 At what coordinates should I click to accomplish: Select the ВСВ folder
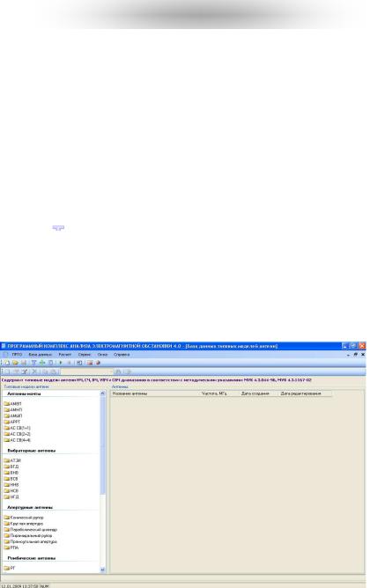coord(11,479)
